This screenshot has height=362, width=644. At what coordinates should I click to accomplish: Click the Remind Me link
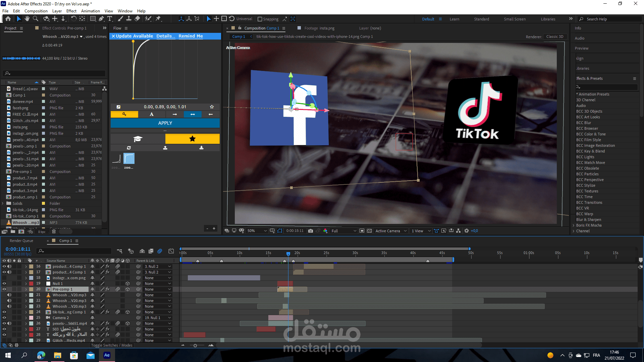191,36
